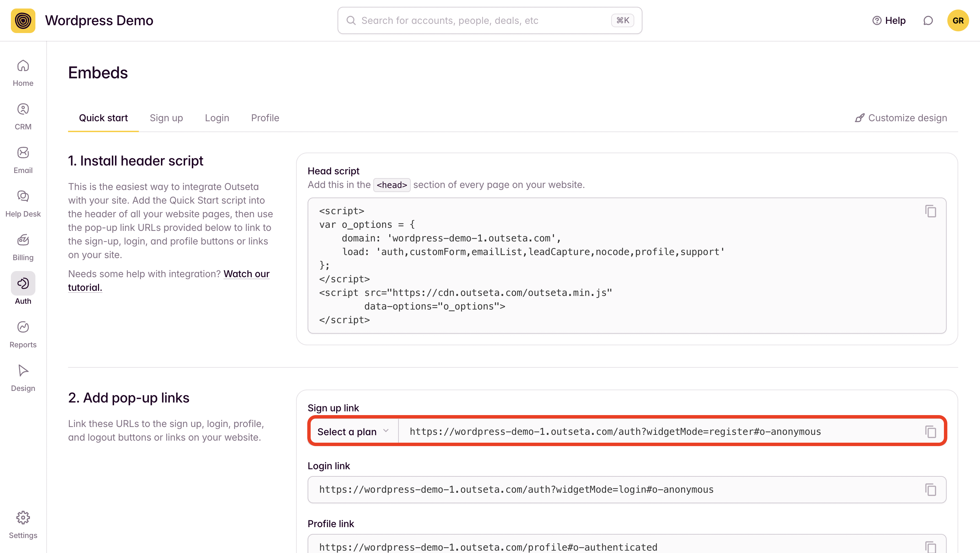Open the chat messages icon
Screen dimensions: 980x553
coord(928,20)
